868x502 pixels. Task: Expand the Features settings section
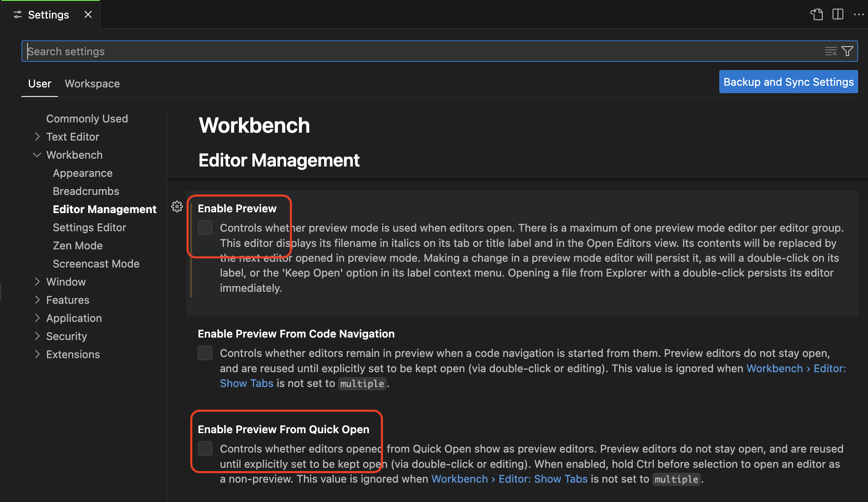click(37, 300)
